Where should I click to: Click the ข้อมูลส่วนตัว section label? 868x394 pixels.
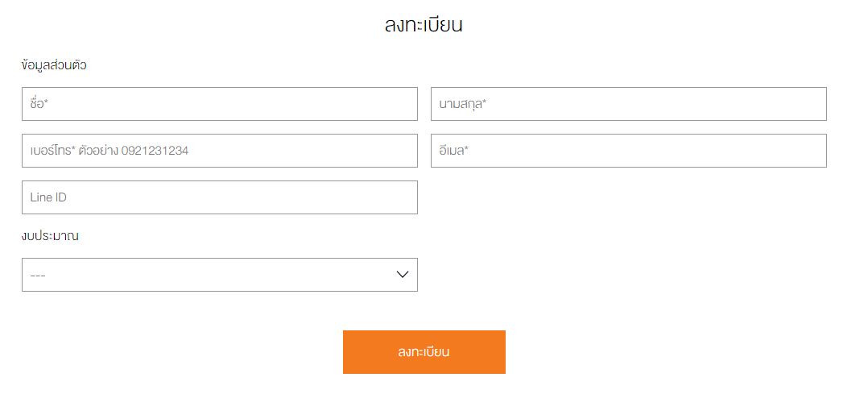tap(54, 65)
